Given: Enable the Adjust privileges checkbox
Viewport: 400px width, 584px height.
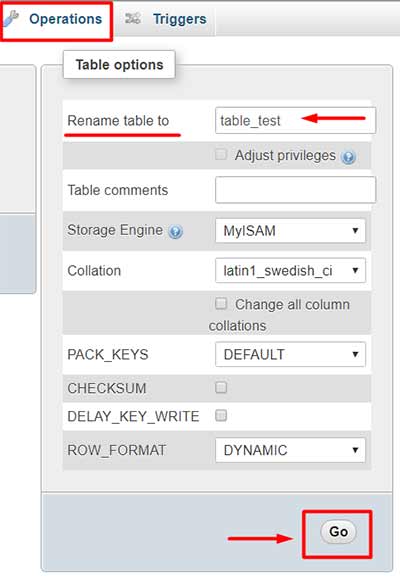Looking at the screenshot, I should pyautogui.click(x=221, y=154).
